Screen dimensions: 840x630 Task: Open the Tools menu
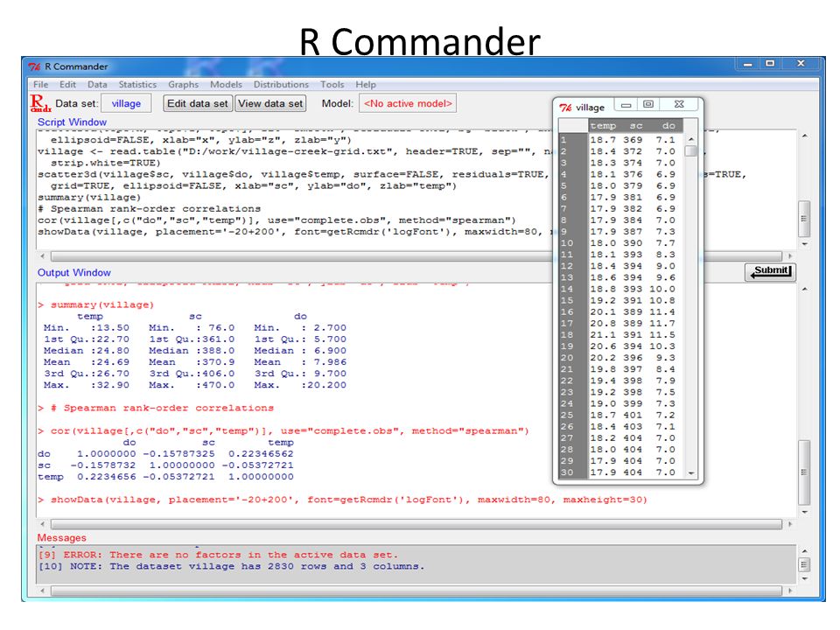[x=332, y=85]
